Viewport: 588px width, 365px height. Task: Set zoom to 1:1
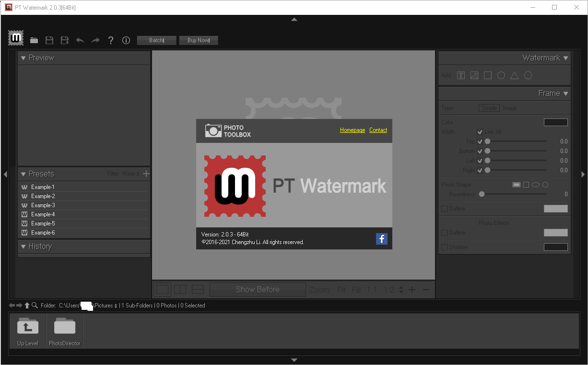point(372,290)
